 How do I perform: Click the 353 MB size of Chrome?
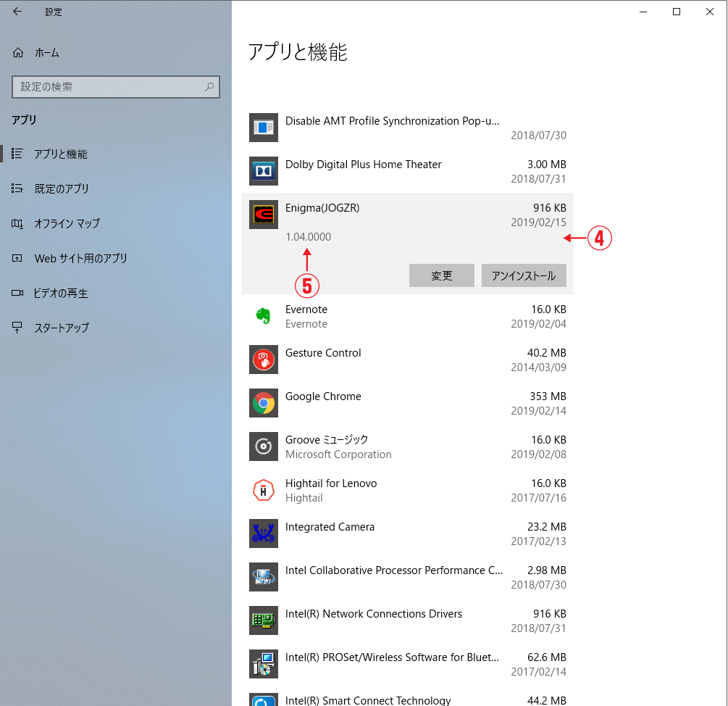(548, 396)
